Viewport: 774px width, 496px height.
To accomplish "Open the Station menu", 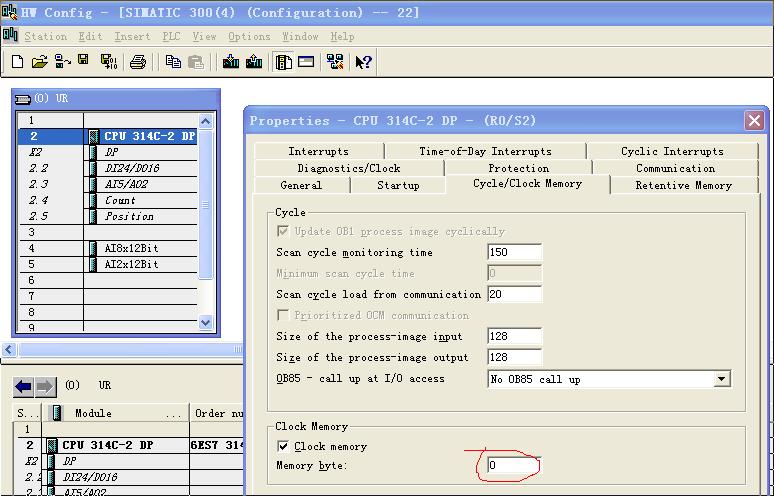I will 45,37.
